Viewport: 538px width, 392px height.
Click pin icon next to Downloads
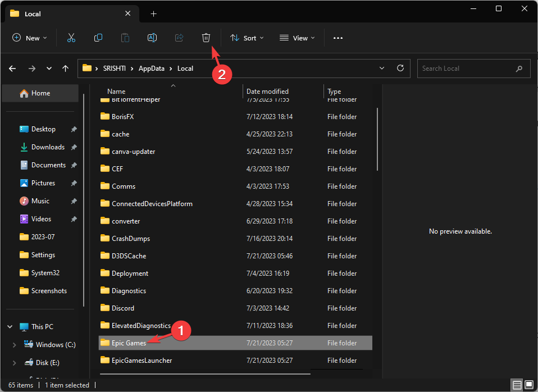[74, 147]
